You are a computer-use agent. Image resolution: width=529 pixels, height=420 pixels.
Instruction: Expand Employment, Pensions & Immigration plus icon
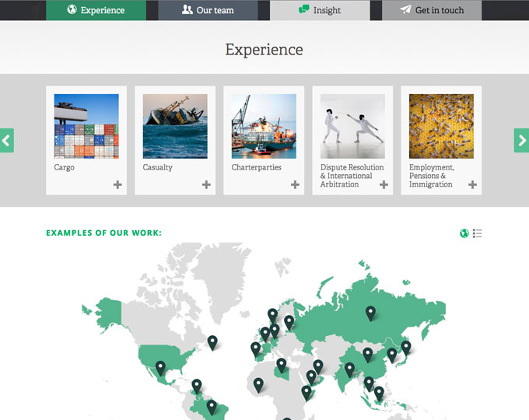(472, 184)
